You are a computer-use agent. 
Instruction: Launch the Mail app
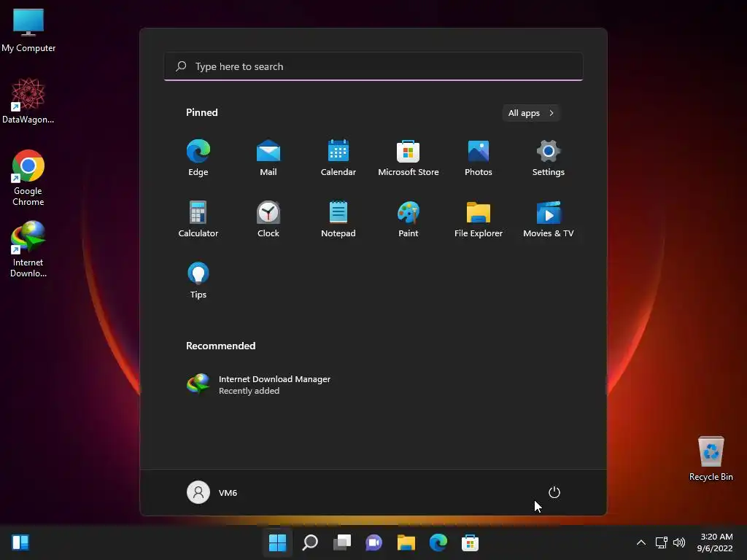tap(268, 157)
